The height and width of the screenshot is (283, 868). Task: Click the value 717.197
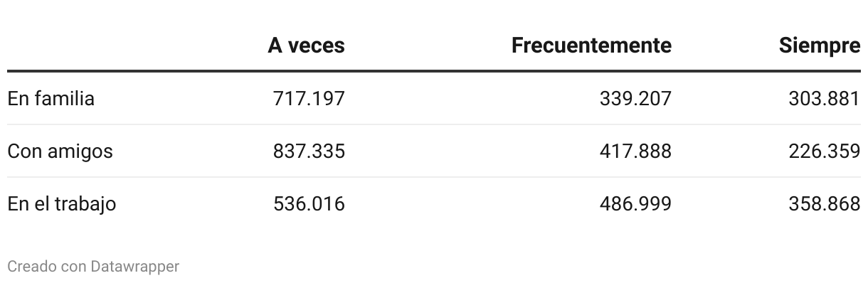click(x=309, y=99)
